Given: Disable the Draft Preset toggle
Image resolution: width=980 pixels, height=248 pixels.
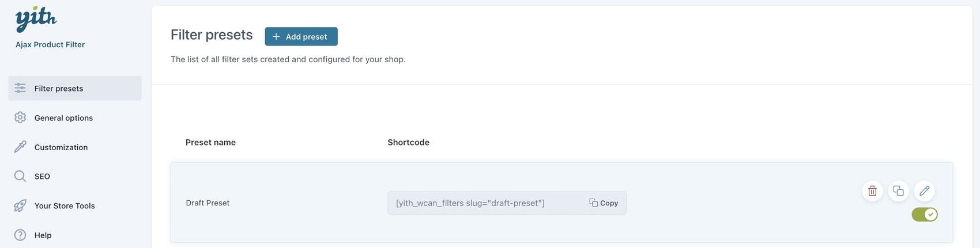Looking at the screenshot, I should 925,215.
